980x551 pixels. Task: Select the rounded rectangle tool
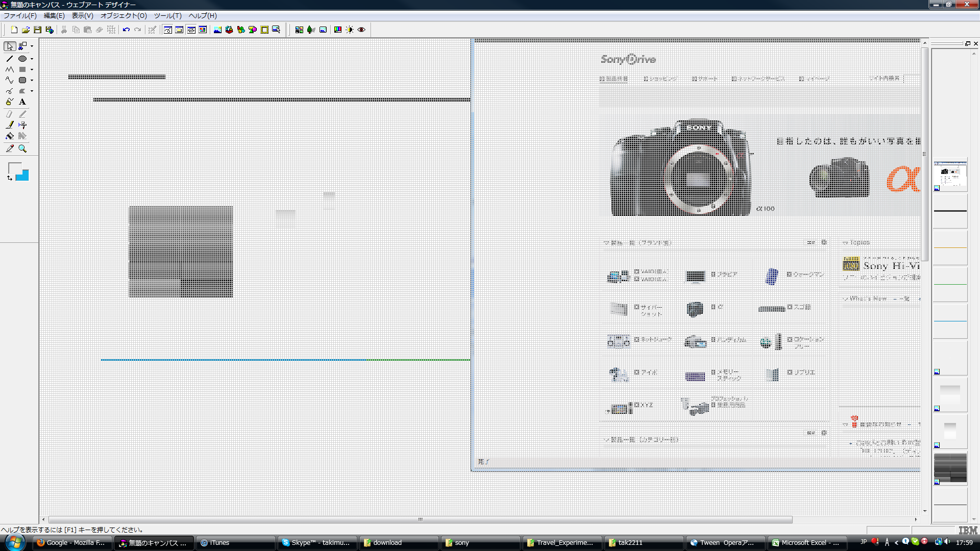click(22, 80)
